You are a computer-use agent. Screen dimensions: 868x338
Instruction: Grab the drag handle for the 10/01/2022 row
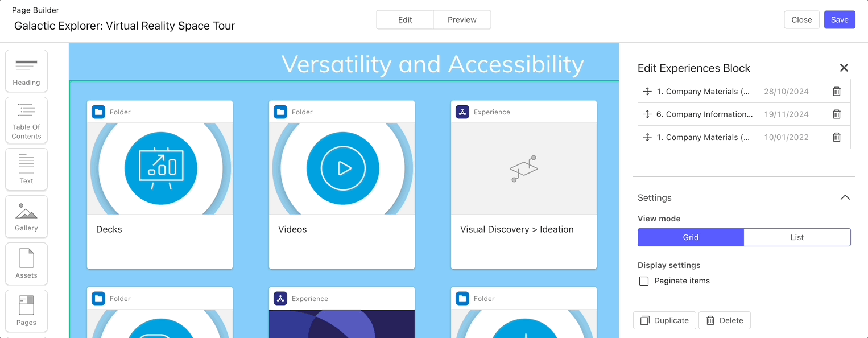coord(647,137)
